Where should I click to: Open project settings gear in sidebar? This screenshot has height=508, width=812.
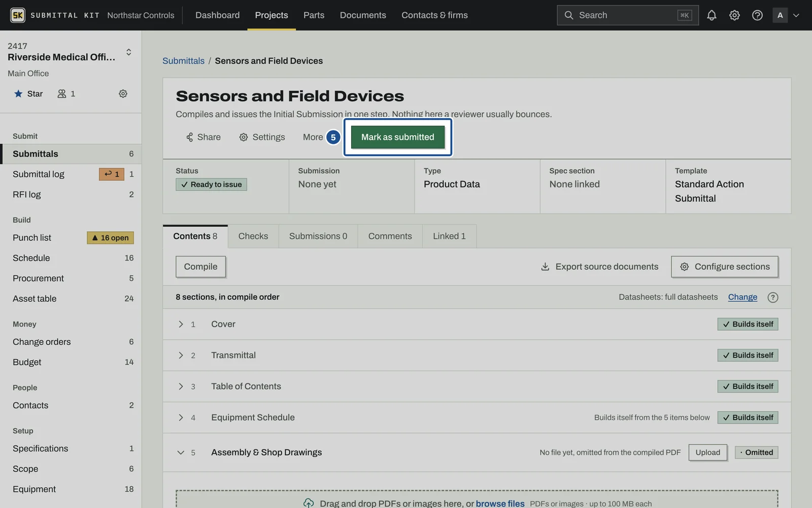pos(123,93)
